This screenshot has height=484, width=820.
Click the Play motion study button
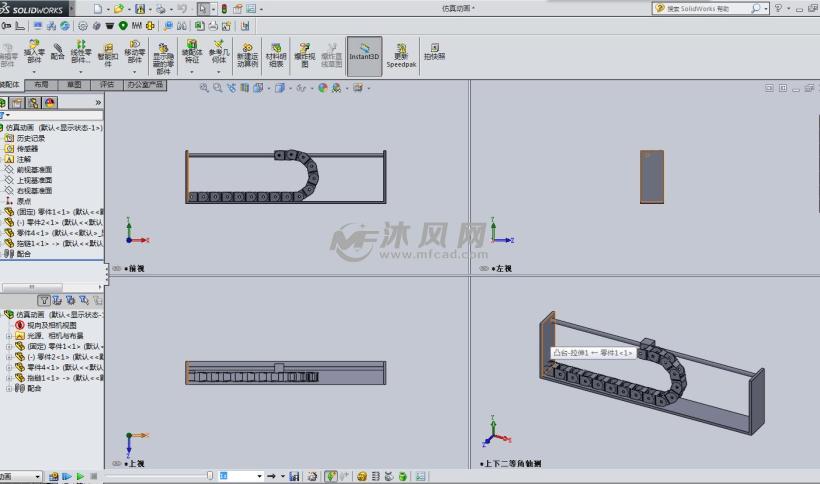click(x=80, y=476)
